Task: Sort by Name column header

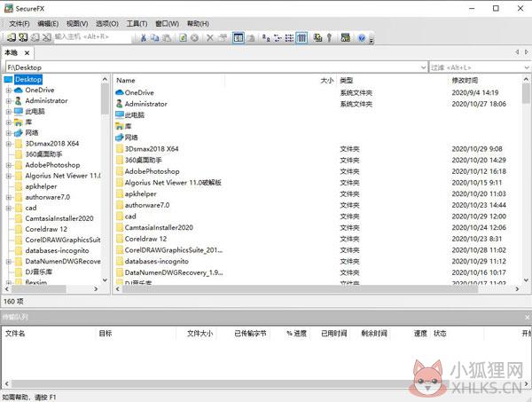Action: click(169, 81)
